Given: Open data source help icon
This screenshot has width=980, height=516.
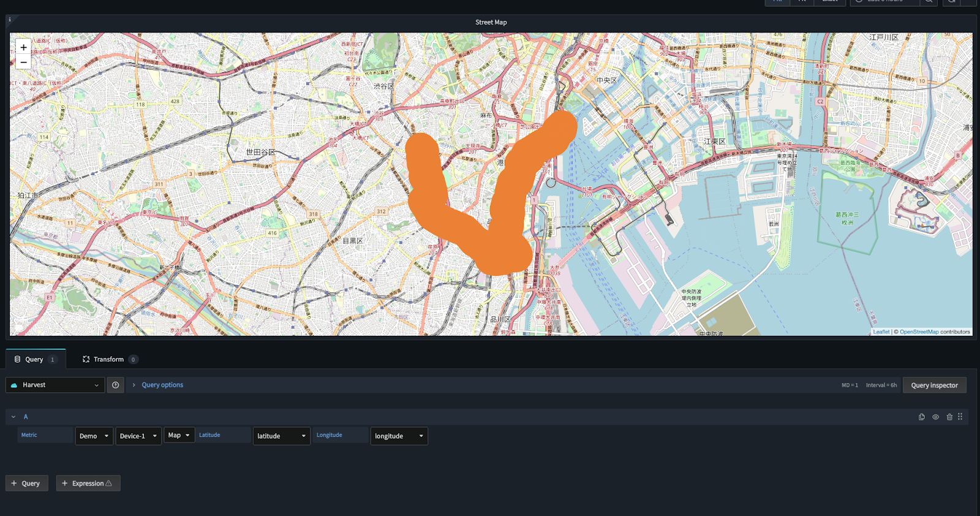Looking at the screenshot, I should coord(115,385).
